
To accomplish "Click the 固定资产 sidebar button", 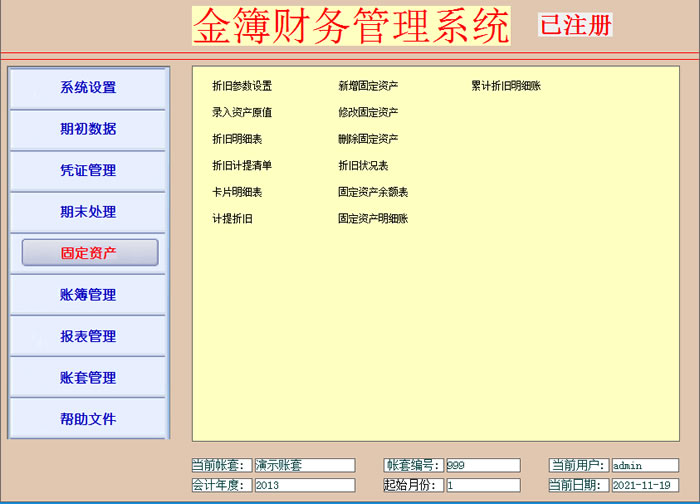I will point(90,253).
